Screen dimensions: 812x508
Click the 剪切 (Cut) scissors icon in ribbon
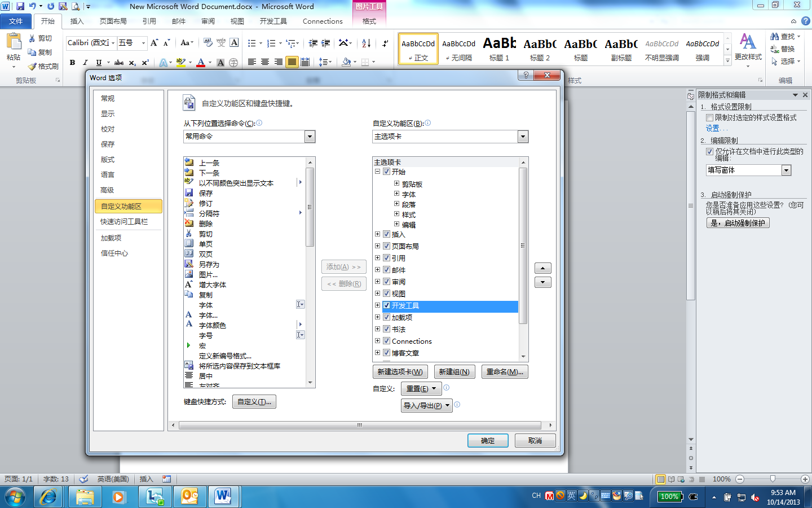point(32,38)
